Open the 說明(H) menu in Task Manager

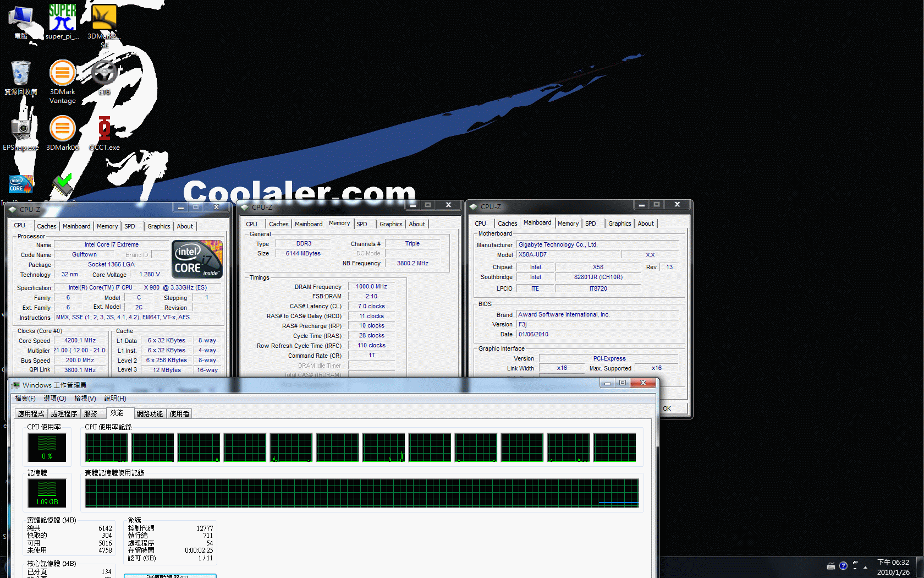pos(116,399)
